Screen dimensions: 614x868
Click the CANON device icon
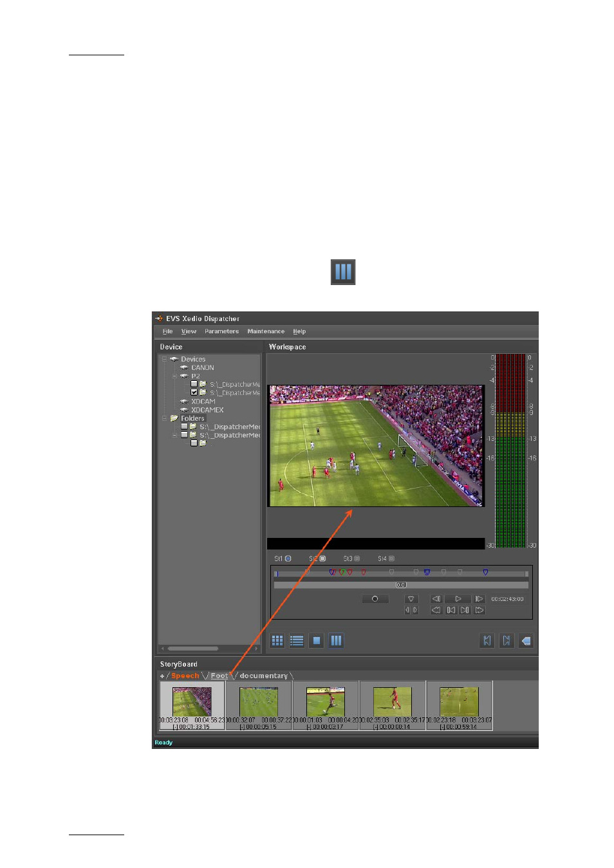[x=184, y=368]
